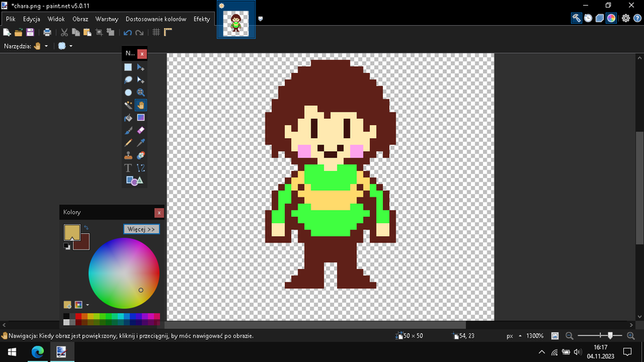Select the Pan hand tool in toolbox
This screenshot has width=644, height=362.
[141, 105]
